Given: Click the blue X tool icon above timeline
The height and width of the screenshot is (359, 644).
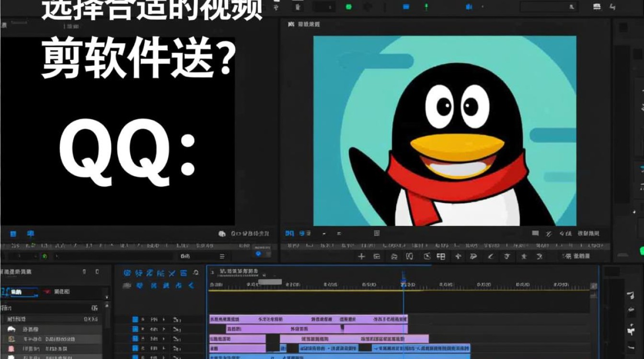Looking at the screenshot, I should (x=173, y=273).
